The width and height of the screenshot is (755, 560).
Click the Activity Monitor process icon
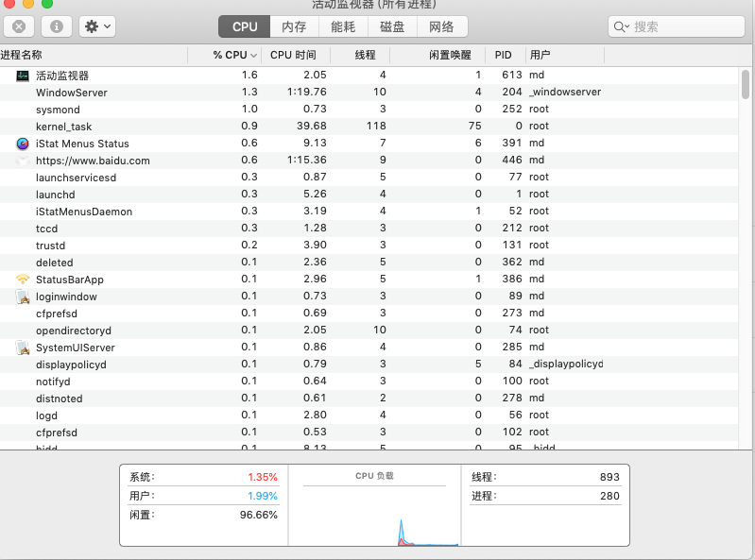coord(23,76)
